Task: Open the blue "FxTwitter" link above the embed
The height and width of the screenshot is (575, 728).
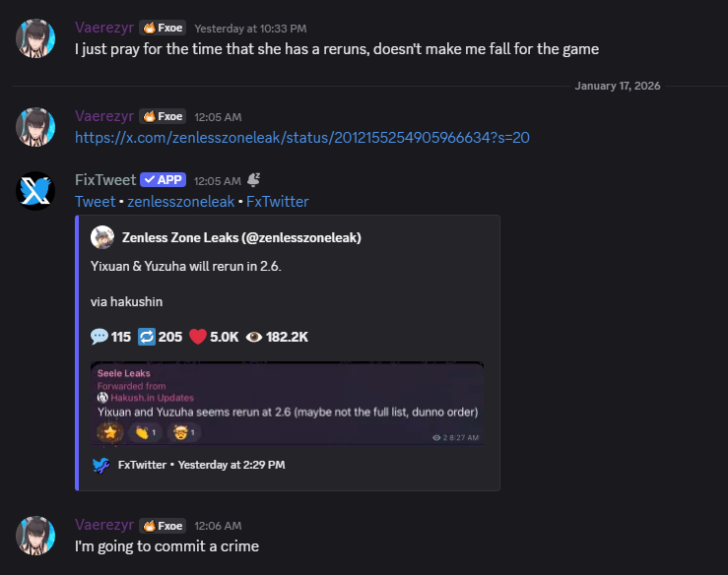Action: tap(277, 202)
